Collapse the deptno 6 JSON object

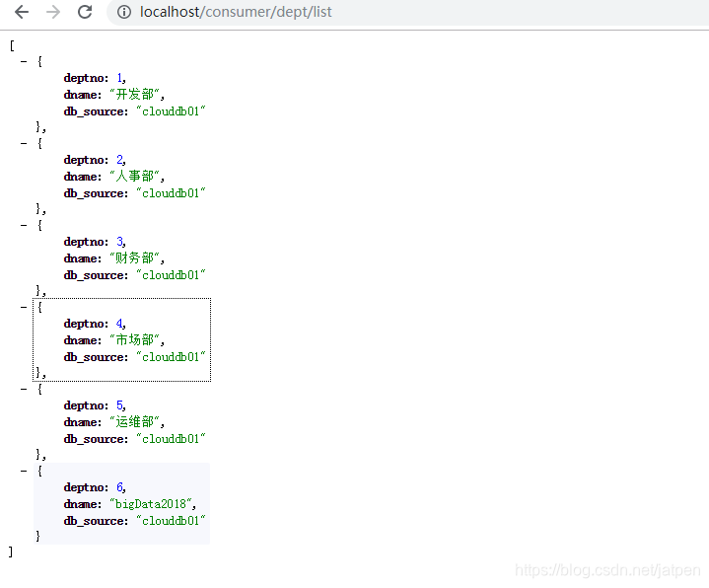coord(24,471)
